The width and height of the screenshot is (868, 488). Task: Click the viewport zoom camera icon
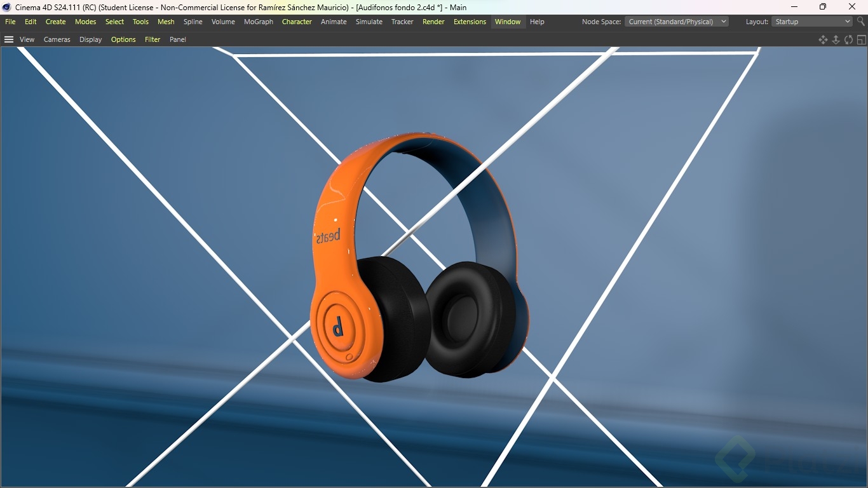click(x=836, y=39)
